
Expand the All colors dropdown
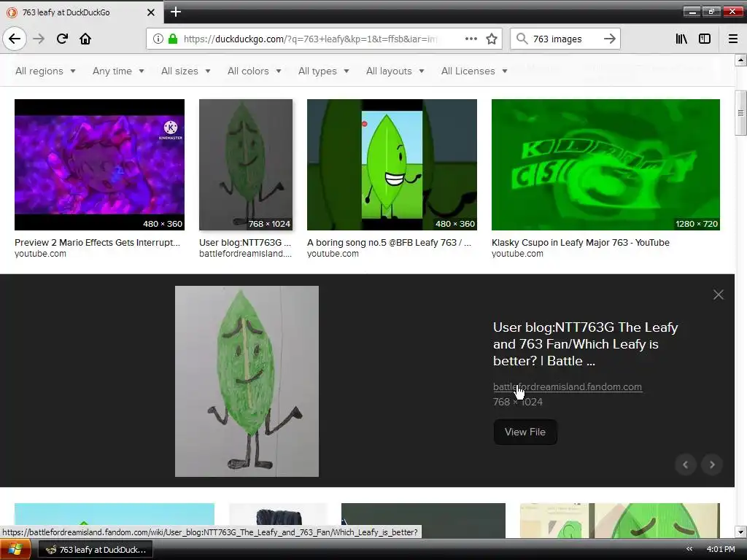(x=254, y=71)
